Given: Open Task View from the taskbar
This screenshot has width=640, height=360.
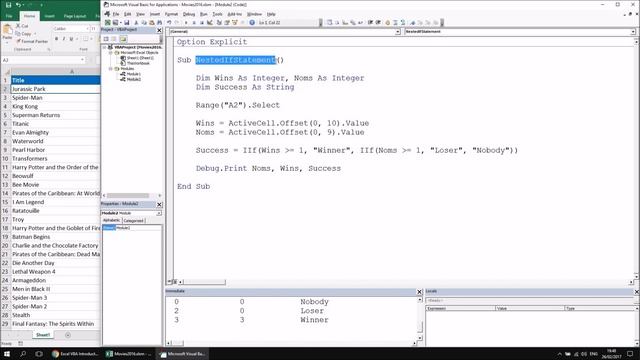Looking at the screenshot, I should [39, 354].
